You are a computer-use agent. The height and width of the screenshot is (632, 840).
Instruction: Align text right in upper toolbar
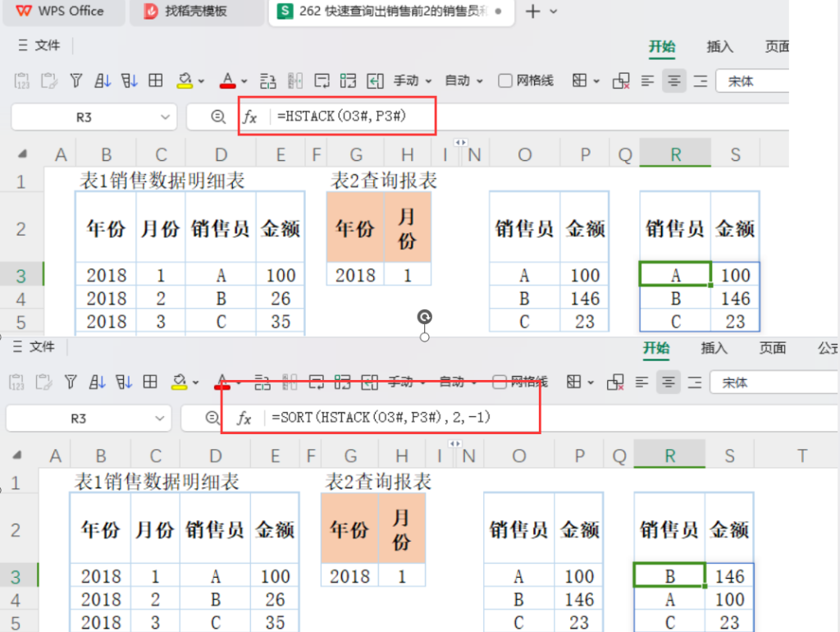[x=701, y=81]
